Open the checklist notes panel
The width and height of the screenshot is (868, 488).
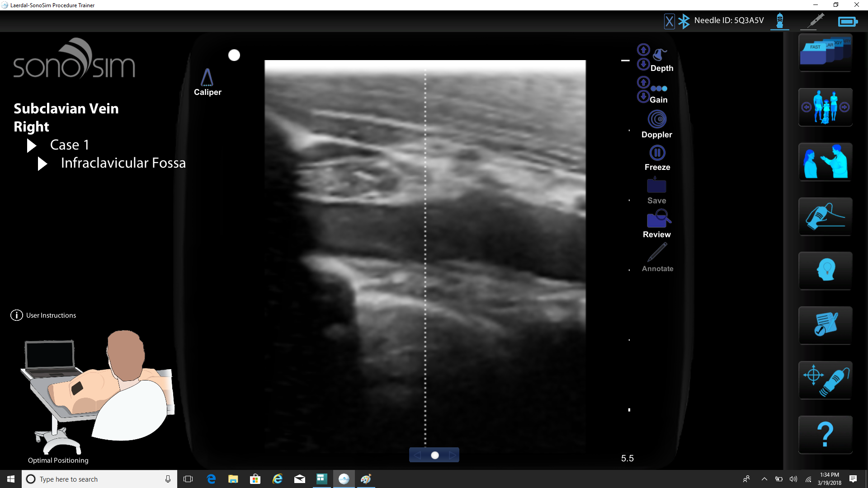pyautogui.click(x=825, y=326)
